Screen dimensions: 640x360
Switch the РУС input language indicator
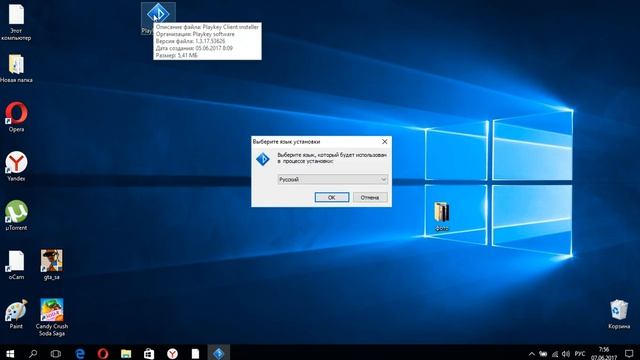580,354
